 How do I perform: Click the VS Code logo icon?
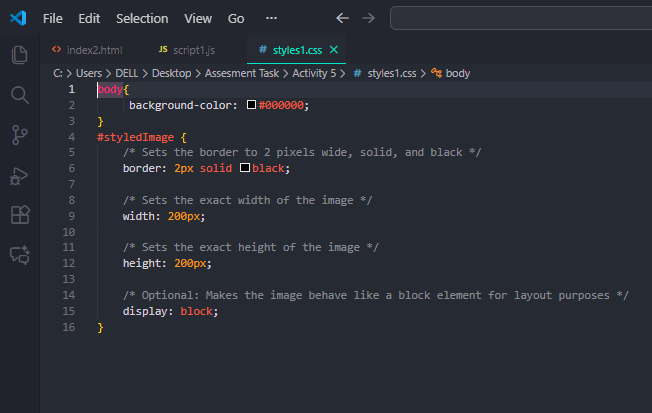(18, 18)
